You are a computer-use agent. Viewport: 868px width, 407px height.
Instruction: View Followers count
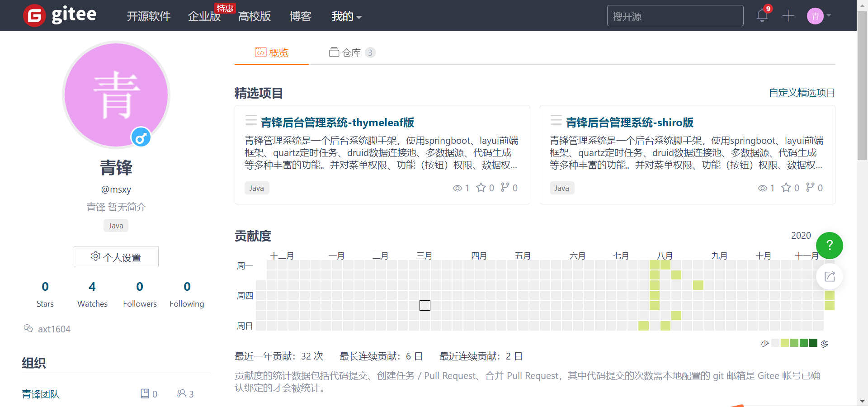click(140, 294)
